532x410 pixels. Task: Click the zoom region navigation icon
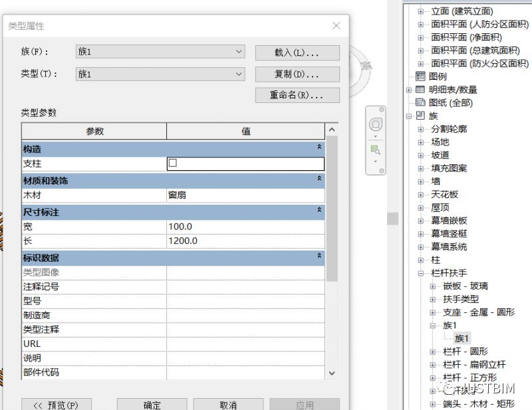click(x=375, y=150)
